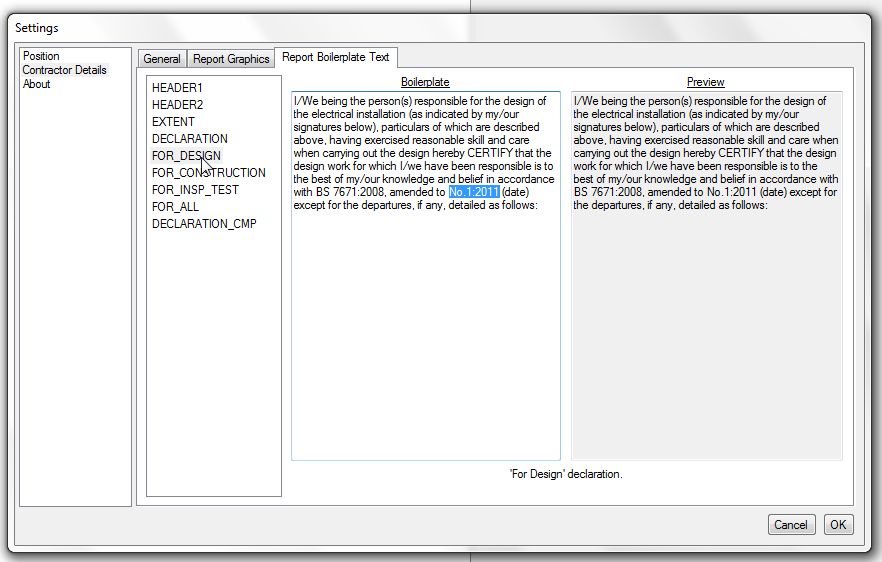This screenshot has width=882, height=562.
Task: Choose the DECLARATION boilerplate item
Action: (x=190, y=139)
